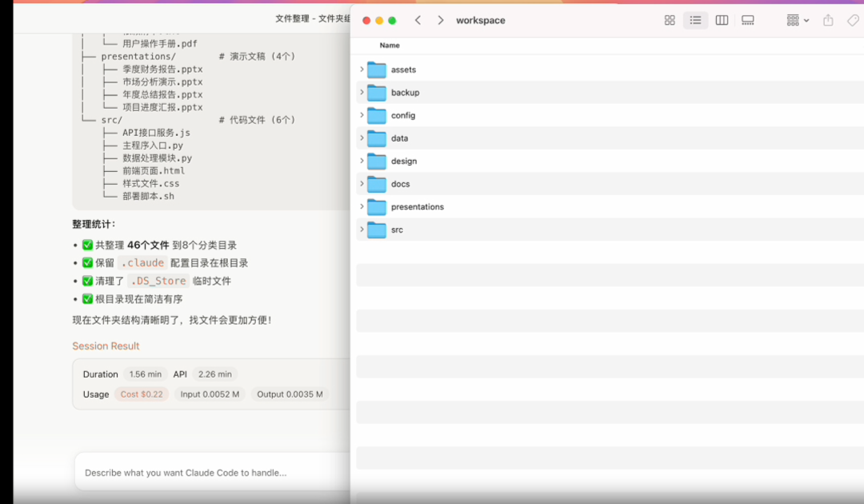Switch Finder to column view
The image size is (864, 504).
[722, 20]
